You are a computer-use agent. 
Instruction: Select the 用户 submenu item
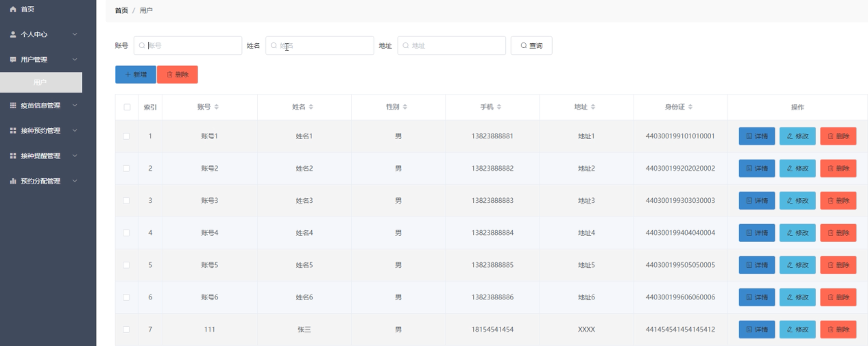41,82
